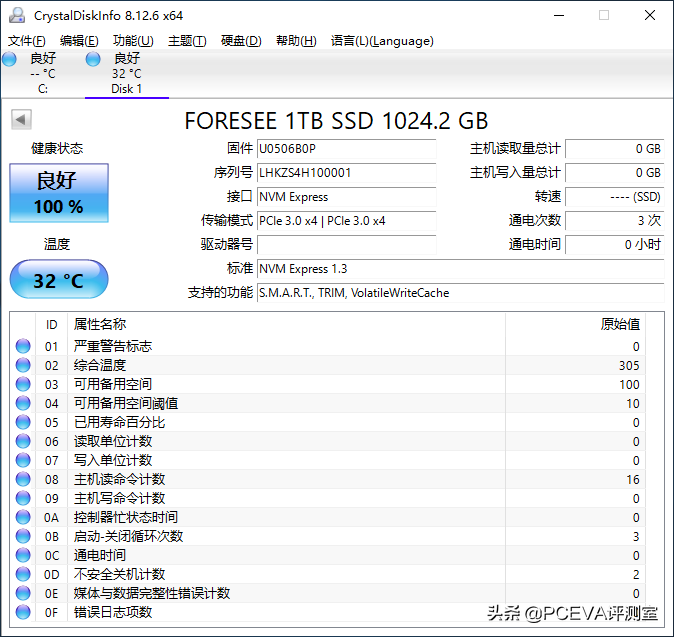Click the 良好 100 % health status button
Screen dimensions: 674x637
click(x=59, y=193)
